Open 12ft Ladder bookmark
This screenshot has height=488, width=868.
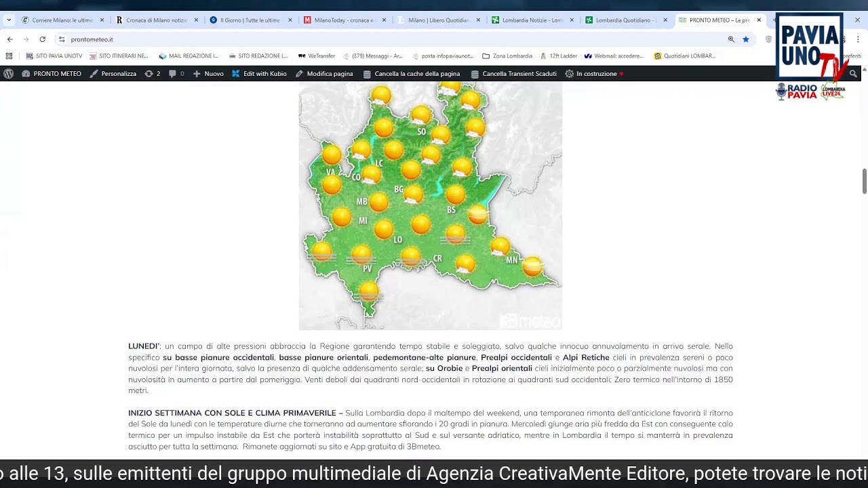coord(559,56)
